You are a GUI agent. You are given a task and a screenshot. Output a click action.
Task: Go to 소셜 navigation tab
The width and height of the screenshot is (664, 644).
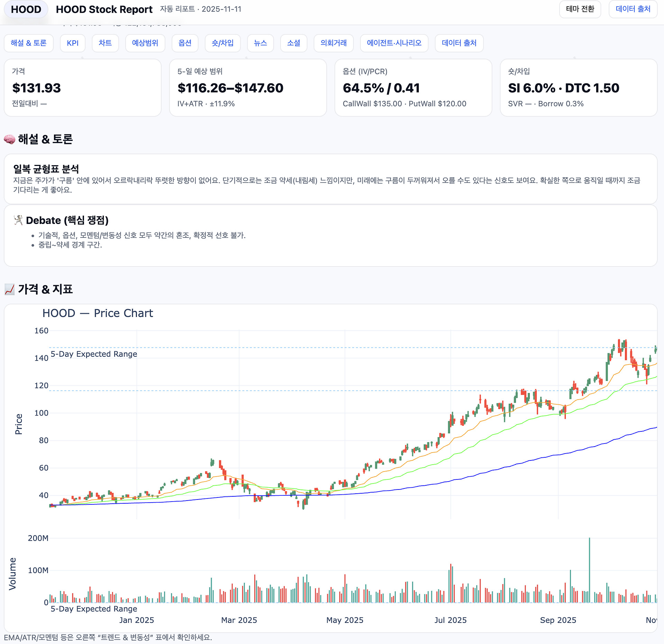(x=294, y=43)
